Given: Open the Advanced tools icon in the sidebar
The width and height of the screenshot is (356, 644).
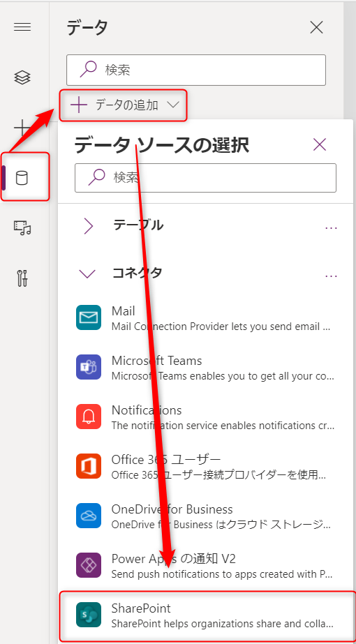Looking at the screenshot, I should pyautogui.click(x=22, y=278).
